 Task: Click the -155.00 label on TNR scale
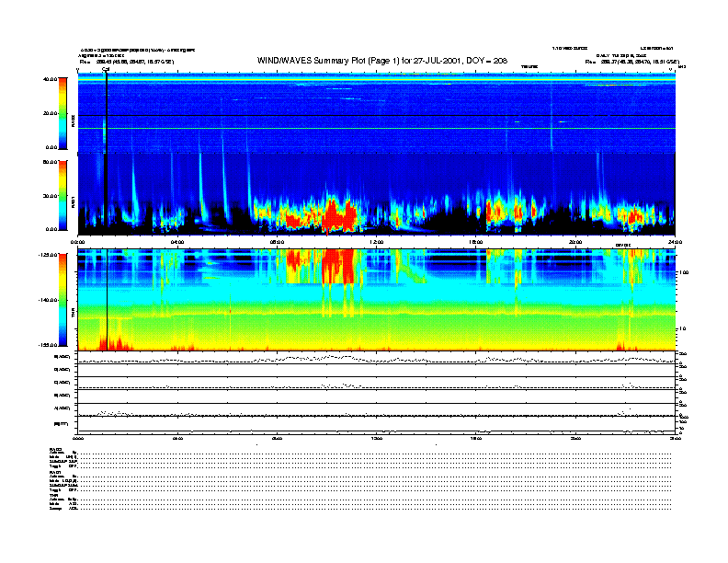pos(48,345)
